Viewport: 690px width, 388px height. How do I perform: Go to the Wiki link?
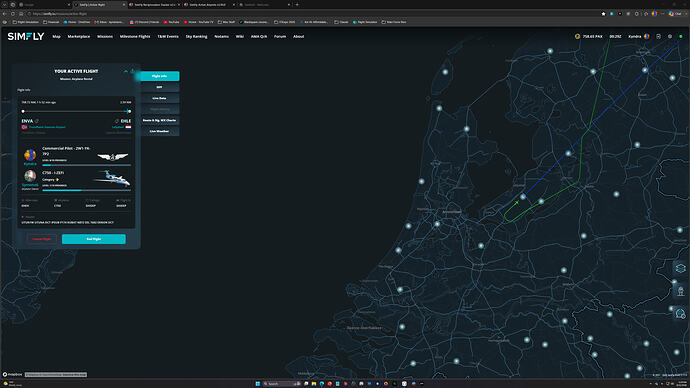(x=240, y=37)
